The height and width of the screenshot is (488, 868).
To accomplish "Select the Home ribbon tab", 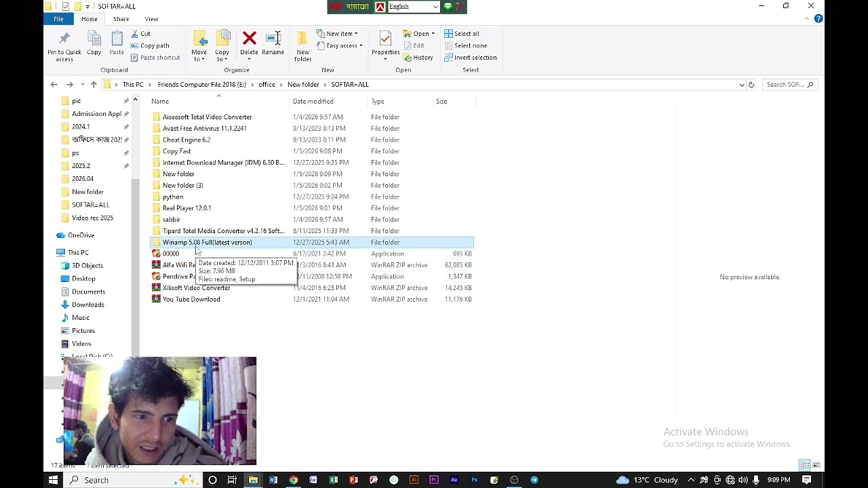I will tap(90, 19).
